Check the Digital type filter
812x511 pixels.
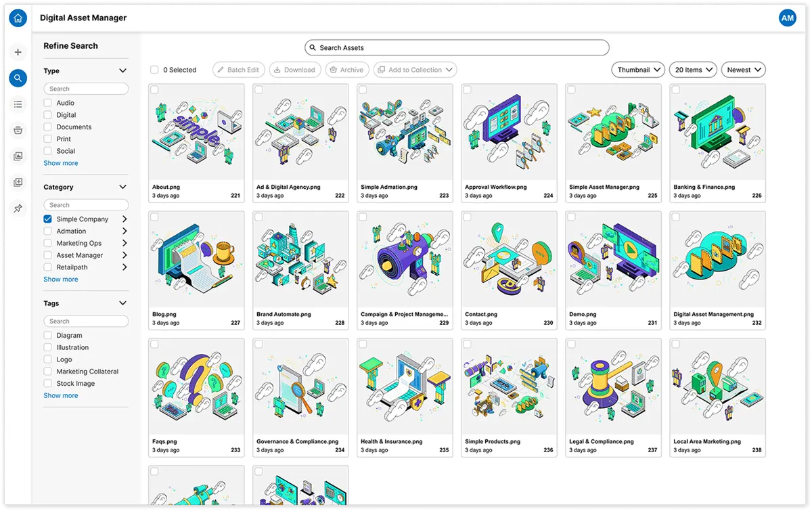[48, 115]
